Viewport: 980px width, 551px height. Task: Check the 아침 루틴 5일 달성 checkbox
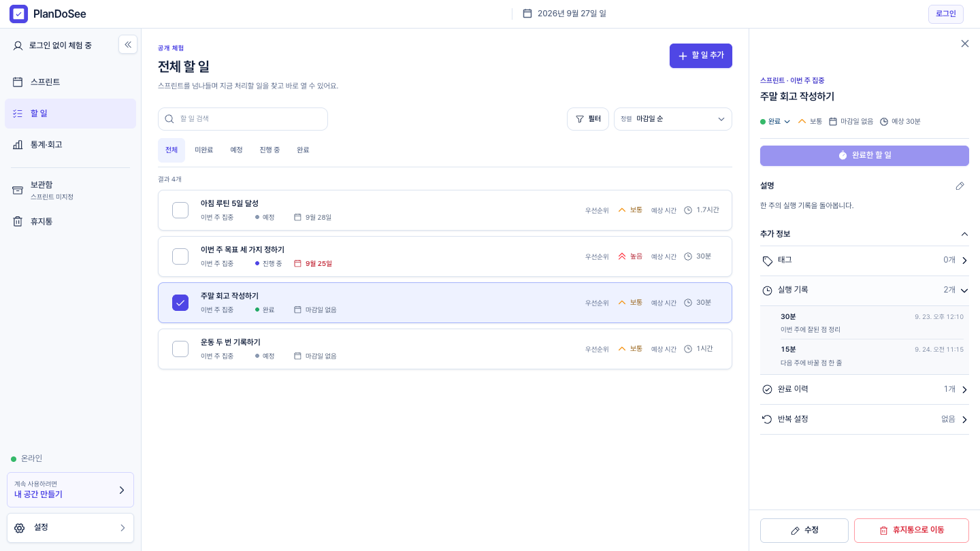tap(180, 210)
